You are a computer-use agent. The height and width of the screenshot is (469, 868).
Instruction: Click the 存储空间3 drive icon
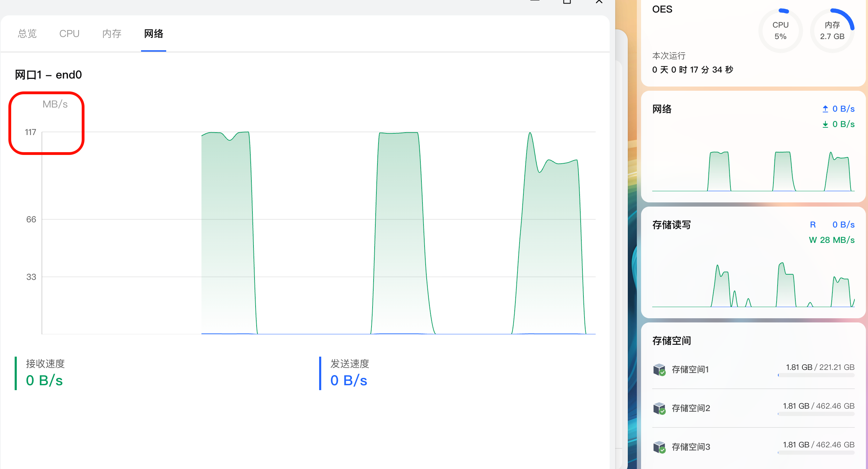click(x=659, y=447)
